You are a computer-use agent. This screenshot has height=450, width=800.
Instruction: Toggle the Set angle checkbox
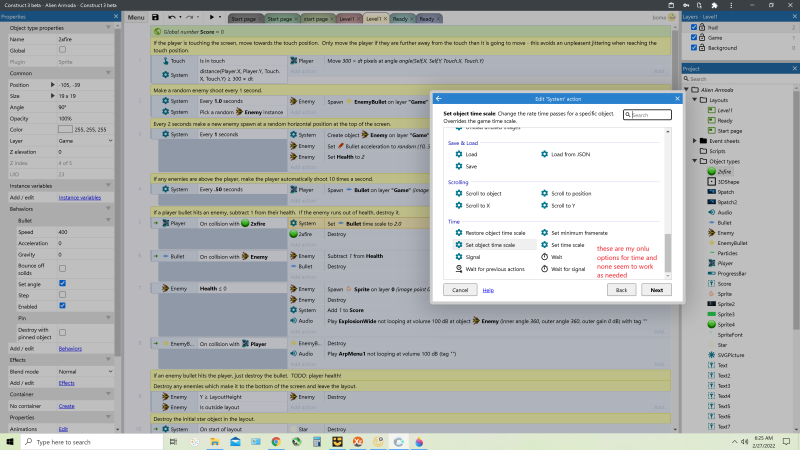62,283
